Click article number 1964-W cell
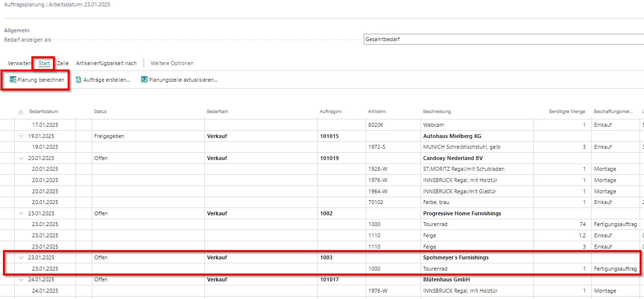The height and width of the screenshot is (299, 644). [378, 191]
